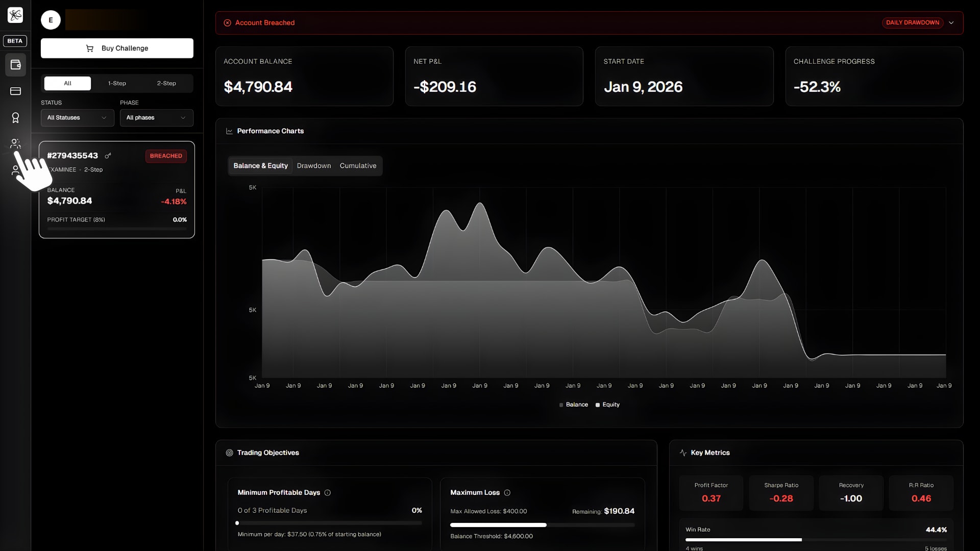Switch to the Drawdown chart tab
Viewport: 980px width, 551px height.
click(x=314, y=166)
